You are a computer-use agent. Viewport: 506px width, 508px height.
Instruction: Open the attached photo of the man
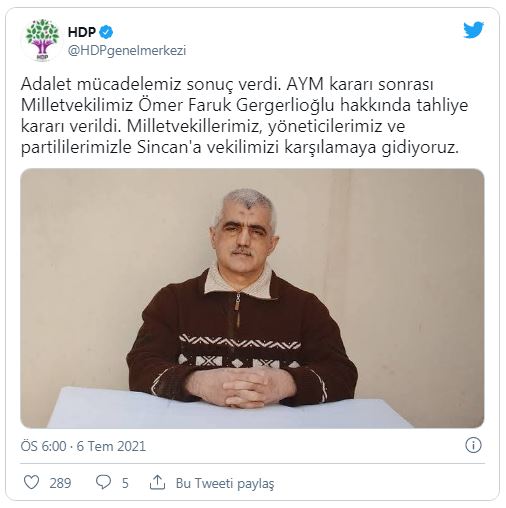pos(252,298)
